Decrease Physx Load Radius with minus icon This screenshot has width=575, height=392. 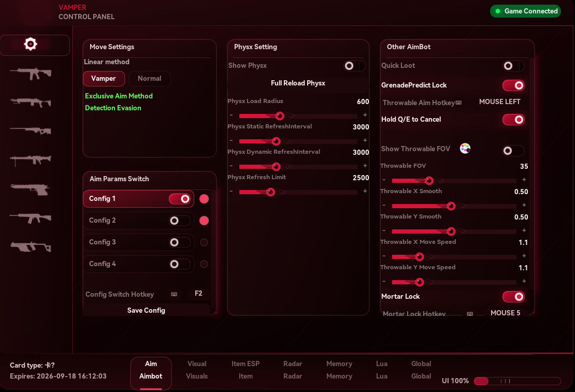tap(231, 115)
